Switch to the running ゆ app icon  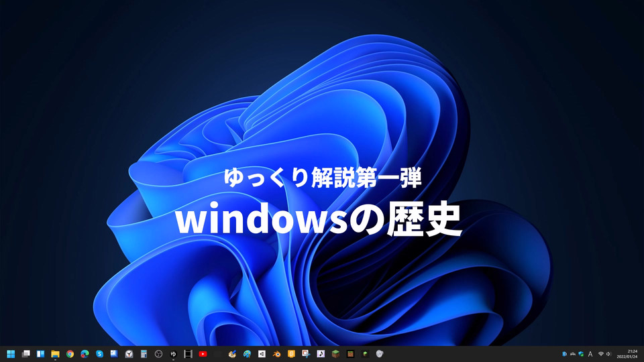tap(173, 354)
